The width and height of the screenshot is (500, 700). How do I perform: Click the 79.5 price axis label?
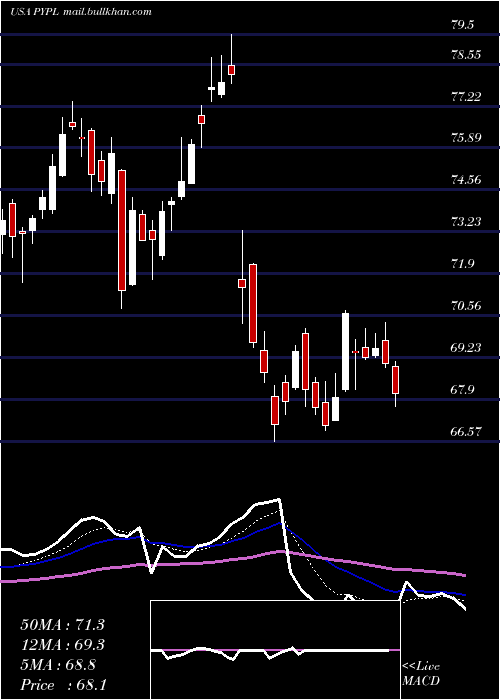tap(462, 25)
